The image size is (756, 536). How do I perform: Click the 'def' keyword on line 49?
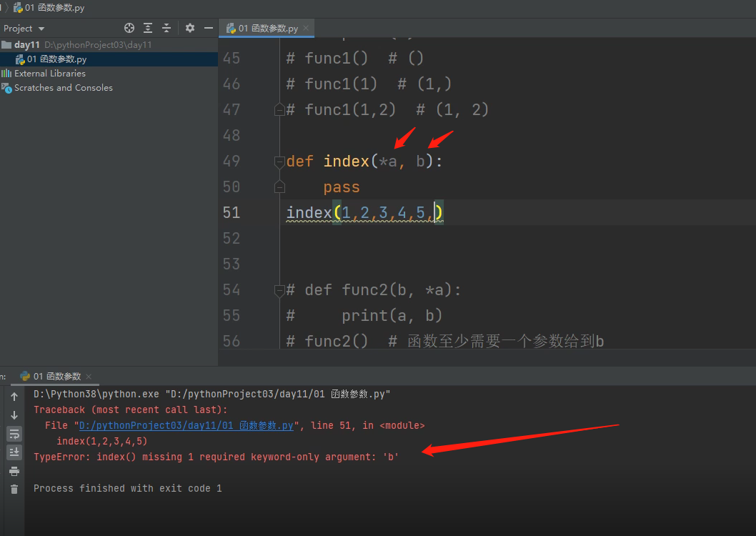300,161
